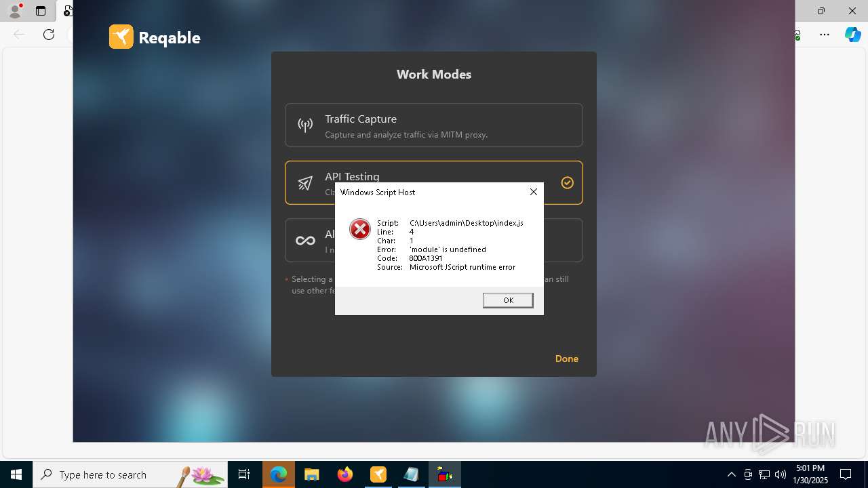Open the notification center
The height and width of the screenshot is (488, 868).
tap(846, 474)
